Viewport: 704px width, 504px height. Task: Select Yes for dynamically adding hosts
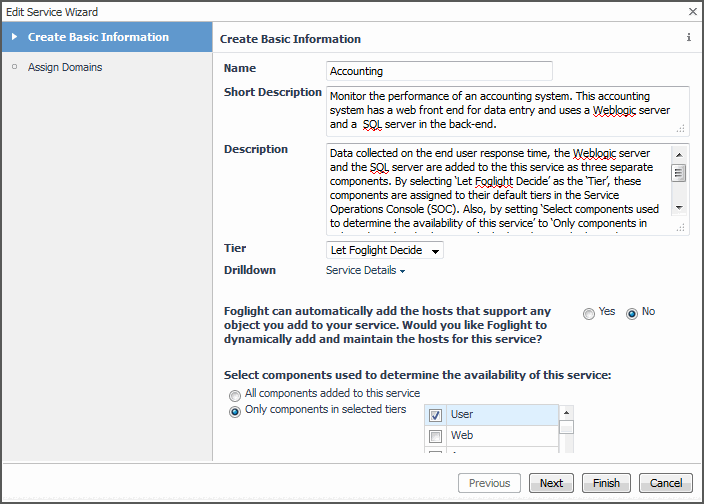589,313
